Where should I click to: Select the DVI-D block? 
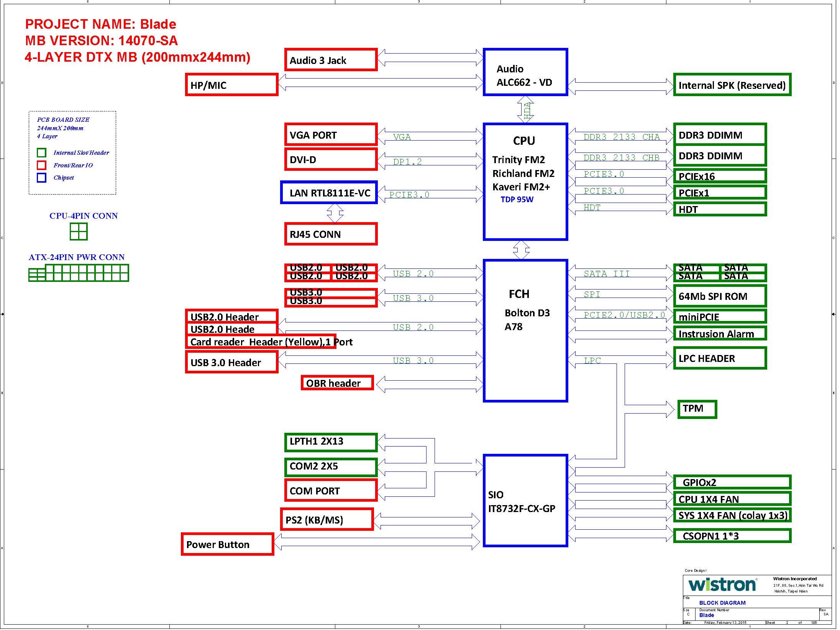331,159
